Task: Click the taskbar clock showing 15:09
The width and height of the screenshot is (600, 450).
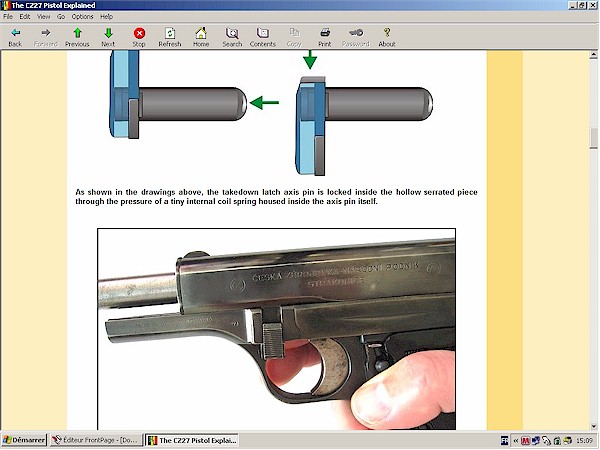Action: (584, 440)
